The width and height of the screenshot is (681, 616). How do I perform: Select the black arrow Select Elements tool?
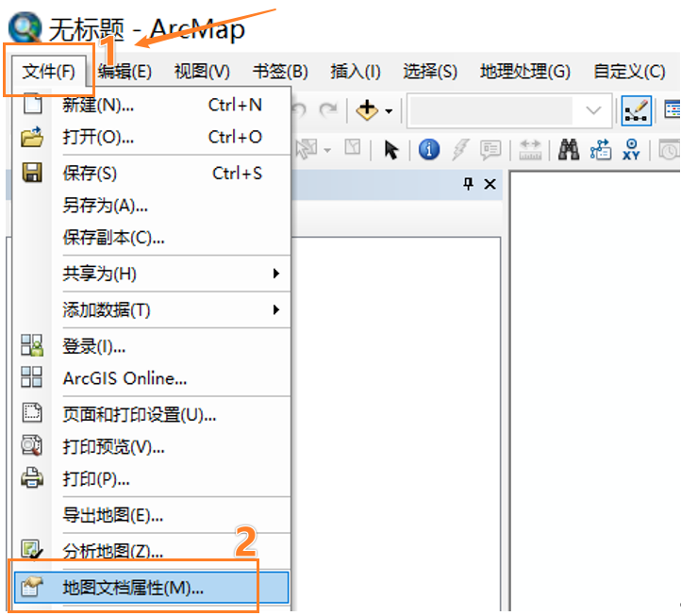(x=390, y=150)
